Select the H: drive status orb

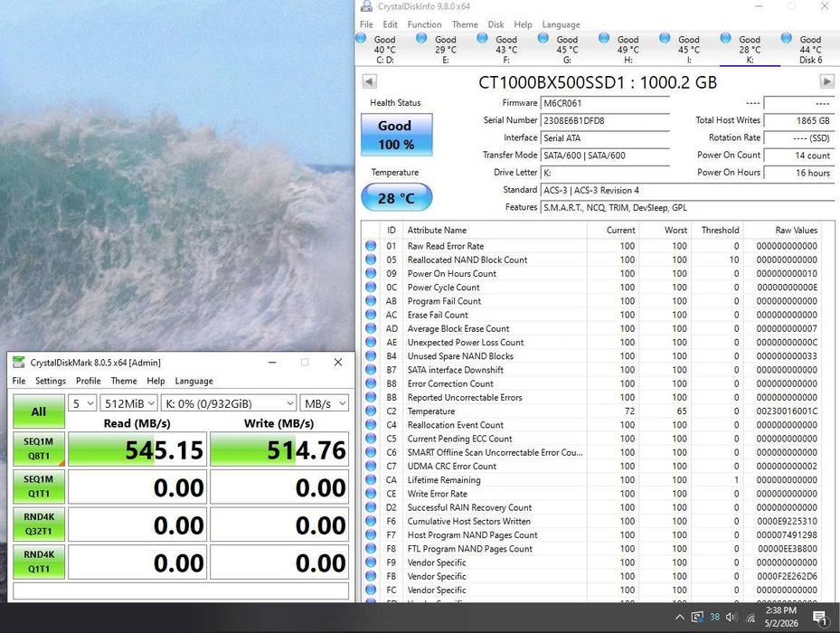click(604, 38)
